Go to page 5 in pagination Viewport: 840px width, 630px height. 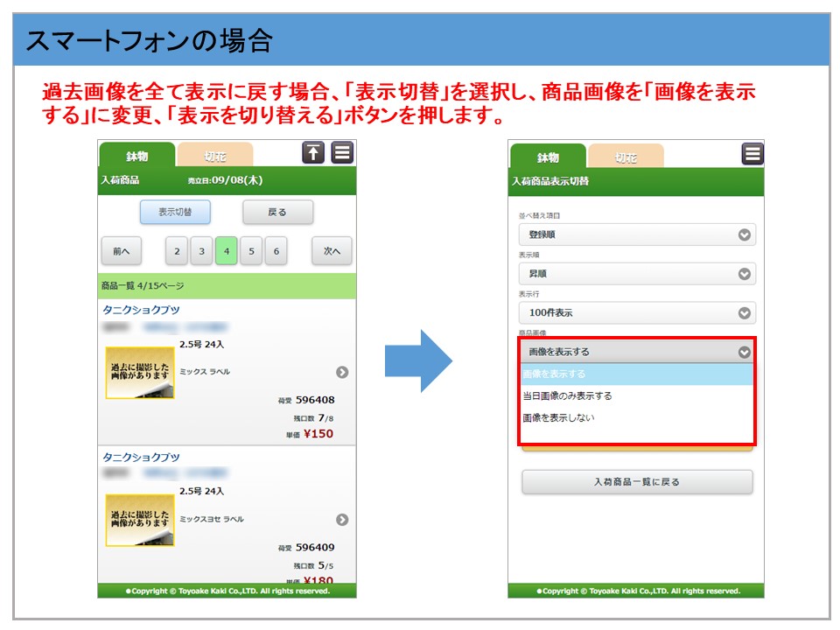pyautogui.click(x=251, y=251)
